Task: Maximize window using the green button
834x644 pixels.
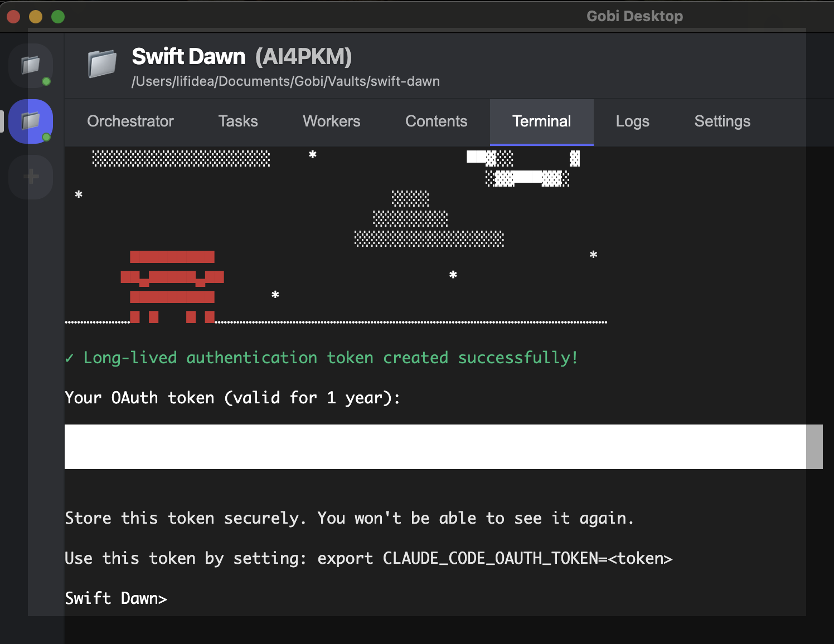Action: pos(58,17)
